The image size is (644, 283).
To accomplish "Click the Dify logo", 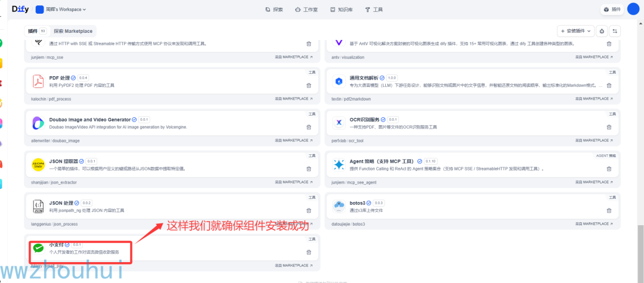I will click(20, 9).
